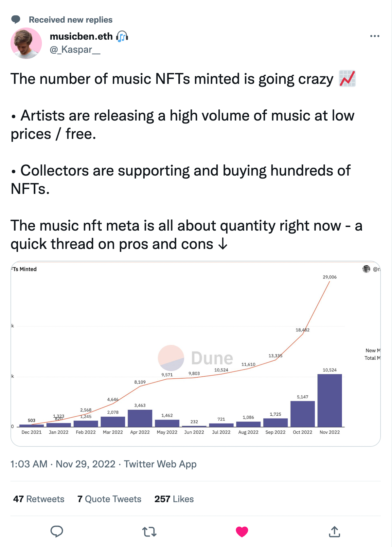Open the @_Kaspar__ handle link
Screen dimensions: 392x547
75,49
